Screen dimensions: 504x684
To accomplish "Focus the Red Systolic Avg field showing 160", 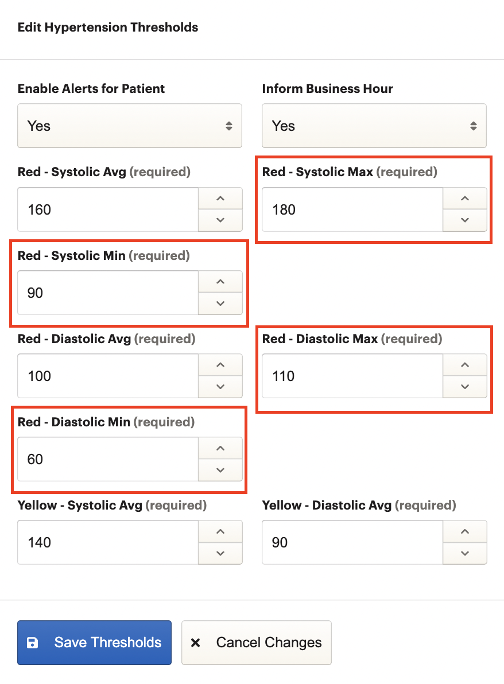I will pyautogui.click(x=108, y=210).
